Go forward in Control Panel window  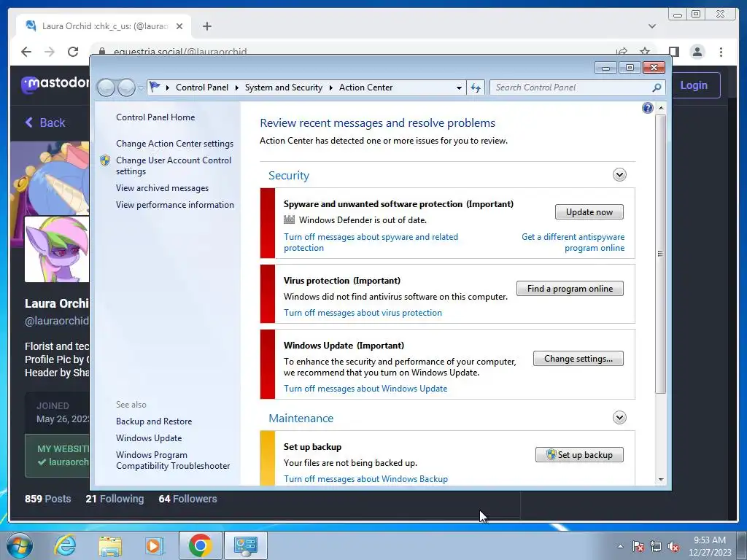[126, 87]
